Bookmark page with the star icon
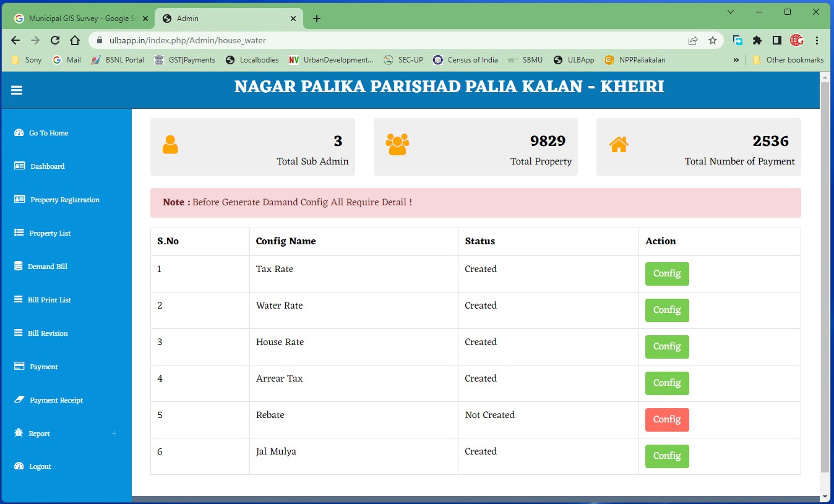This screenshot has height=504, width=834. (x=713, y=40)
